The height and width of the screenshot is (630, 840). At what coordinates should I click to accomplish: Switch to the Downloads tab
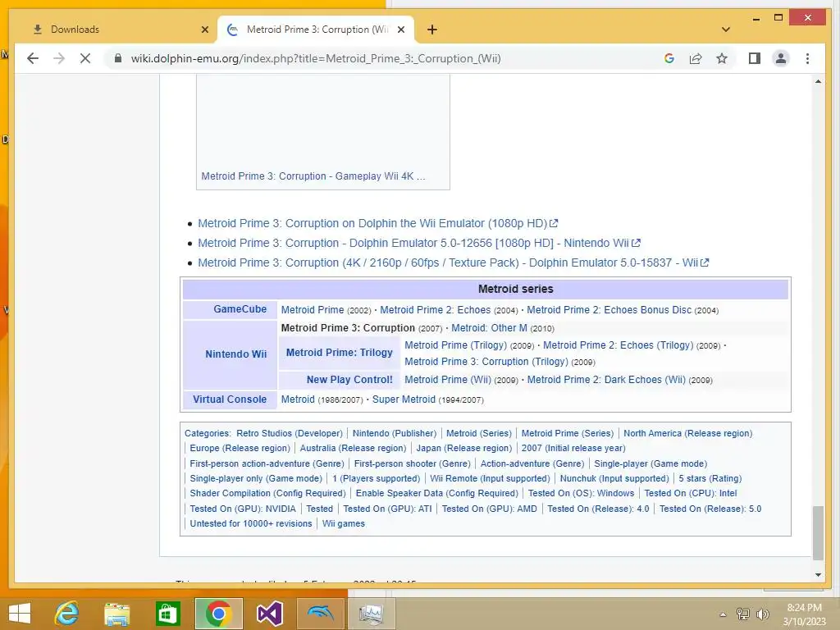[118, 30]
